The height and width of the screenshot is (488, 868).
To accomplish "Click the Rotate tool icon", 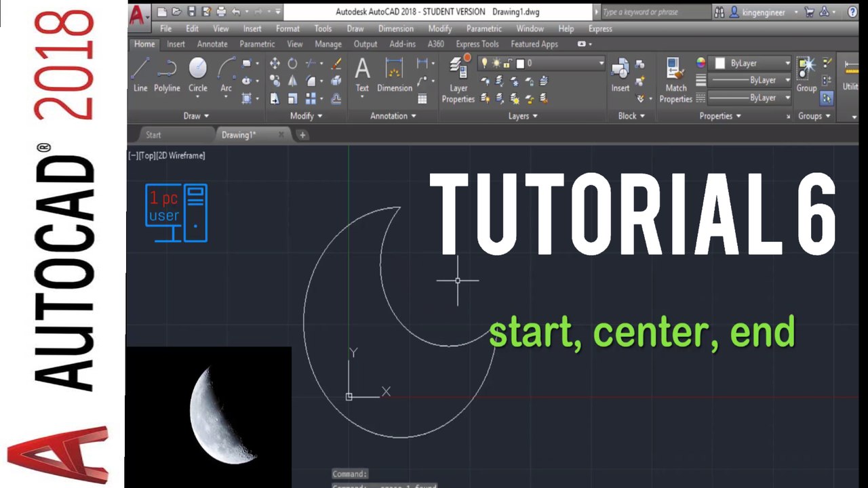I will pos(292,63).
